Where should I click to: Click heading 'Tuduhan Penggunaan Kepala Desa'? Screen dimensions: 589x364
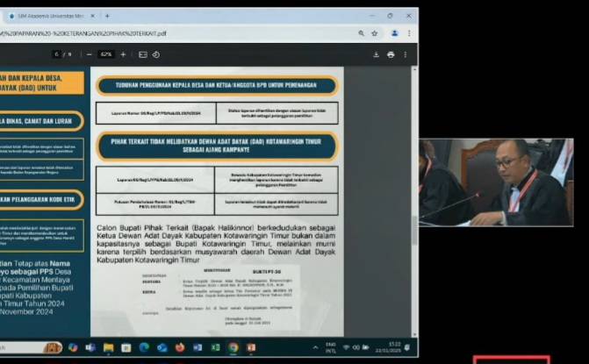coord(216,86)
